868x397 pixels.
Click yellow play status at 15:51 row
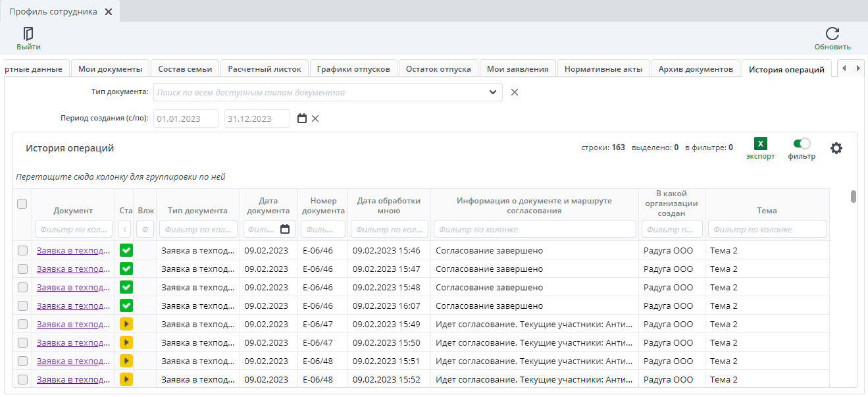click(x=126, y=361)
